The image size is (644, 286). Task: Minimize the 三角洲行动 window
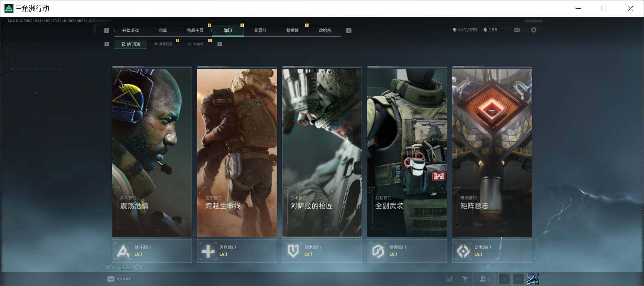pyautogui.click(x=579, y=8)
